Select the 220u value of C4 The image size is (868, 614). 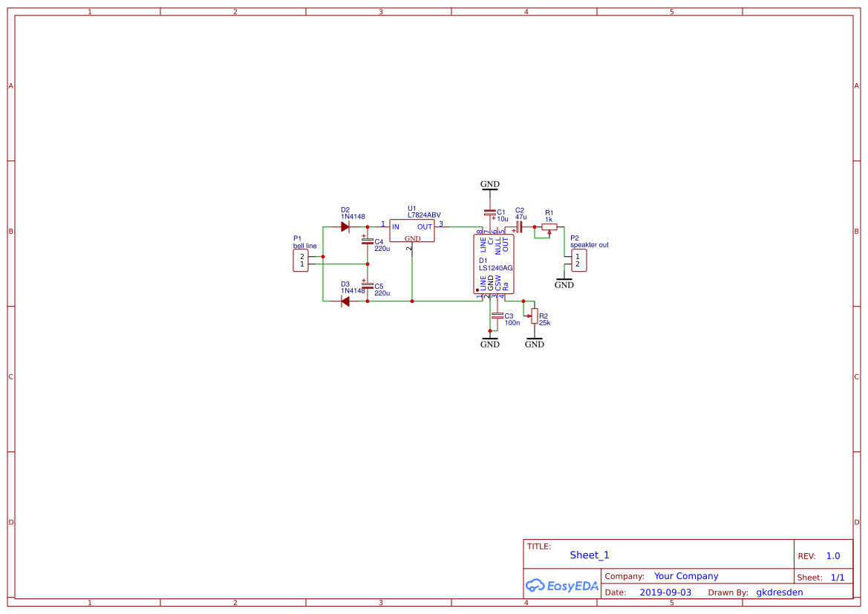tap(382, 249)
